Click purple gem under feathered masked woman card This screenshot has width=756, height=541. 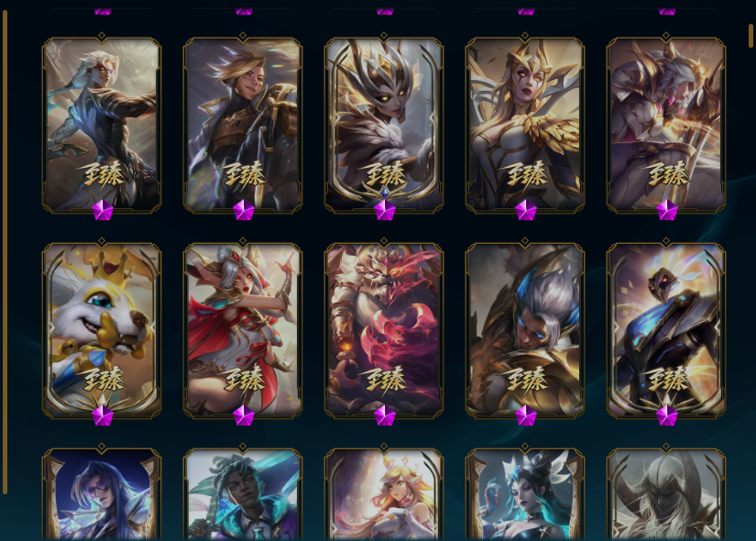[x=385, y=210]
